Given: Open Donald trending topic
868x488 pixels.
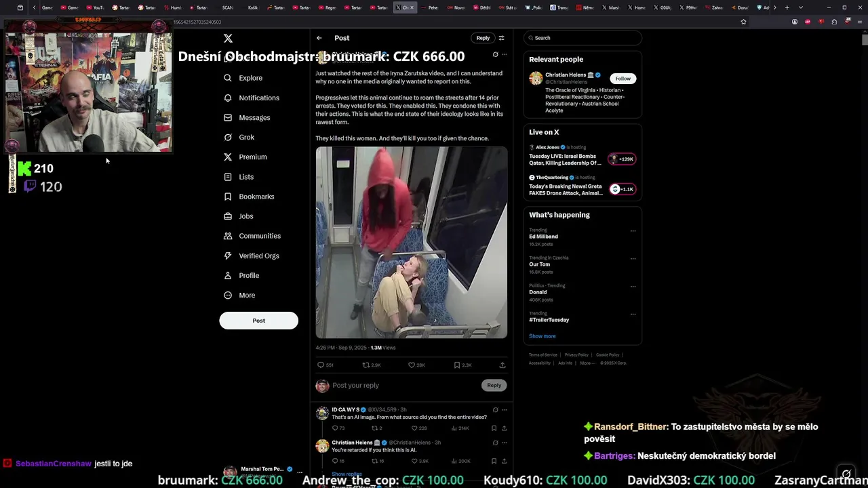Looking at the screenshot, I should (538, 292).
